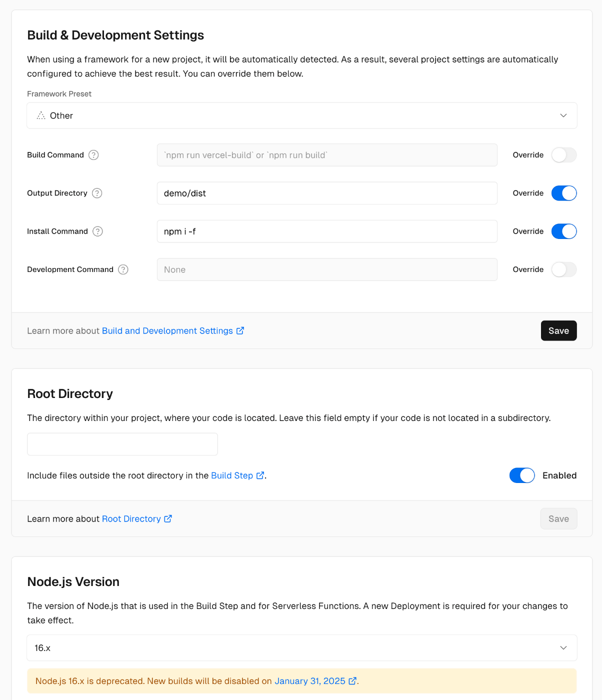Turn off the Install Command override toggle
This screenshot has height=700, width=602.
click(x=564, y=231)
